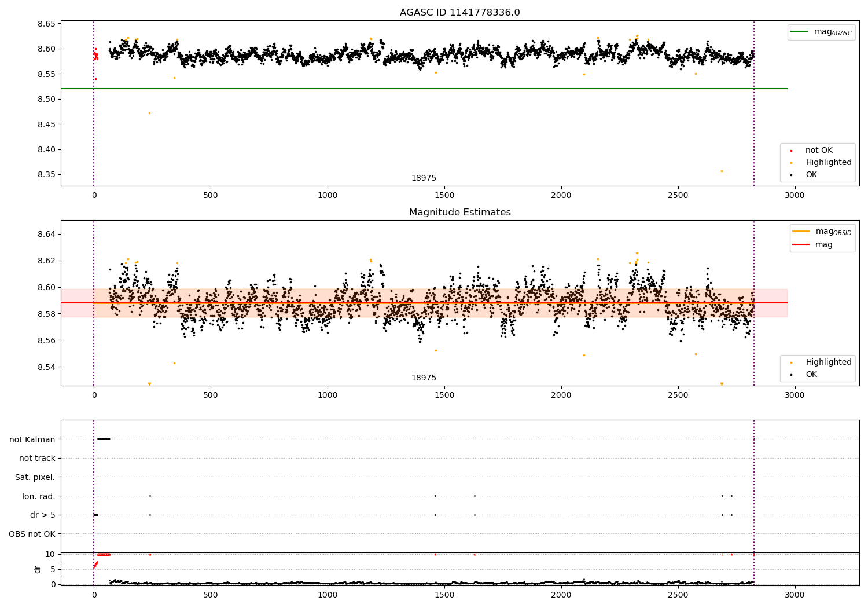Screen dimensions: 868x608
Task: Click the 8.56 y-axis tick label
Action: (46, 340)
